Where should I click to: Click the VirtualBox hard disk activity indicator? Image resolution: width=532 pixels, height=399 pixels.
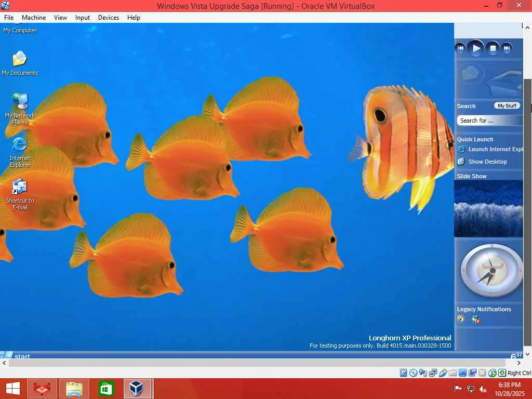click(403, 373)
